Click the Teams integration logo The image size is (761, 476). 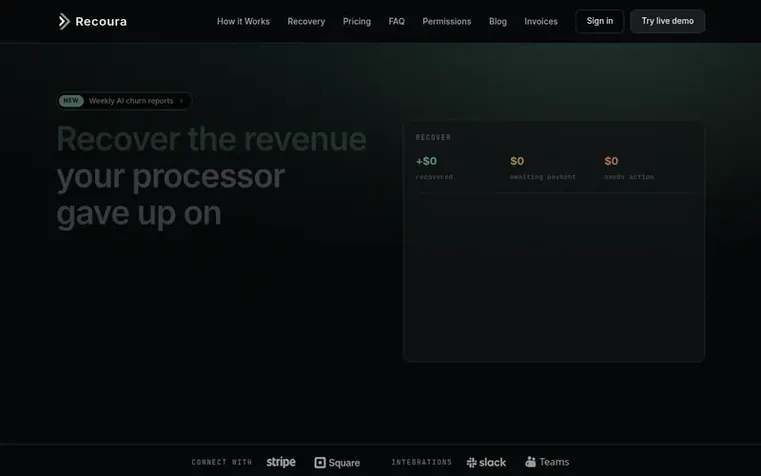(547, 462)
